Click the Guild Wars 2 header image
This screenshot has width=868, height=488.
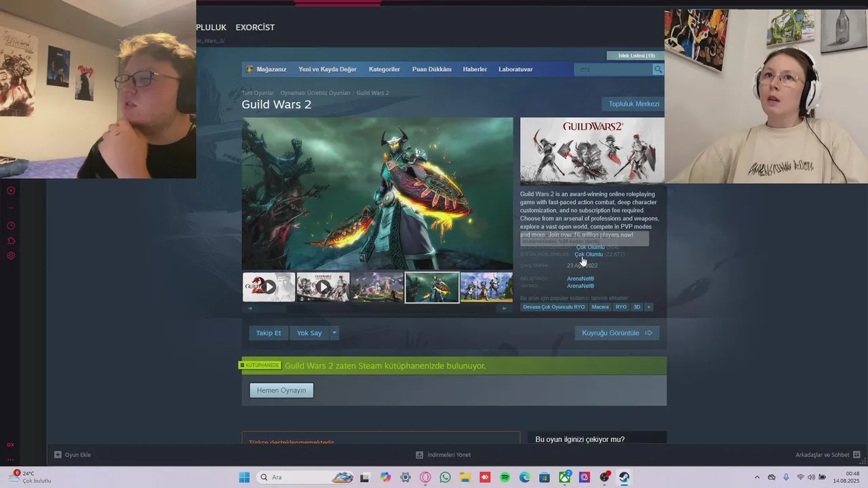tap(592, 150)
